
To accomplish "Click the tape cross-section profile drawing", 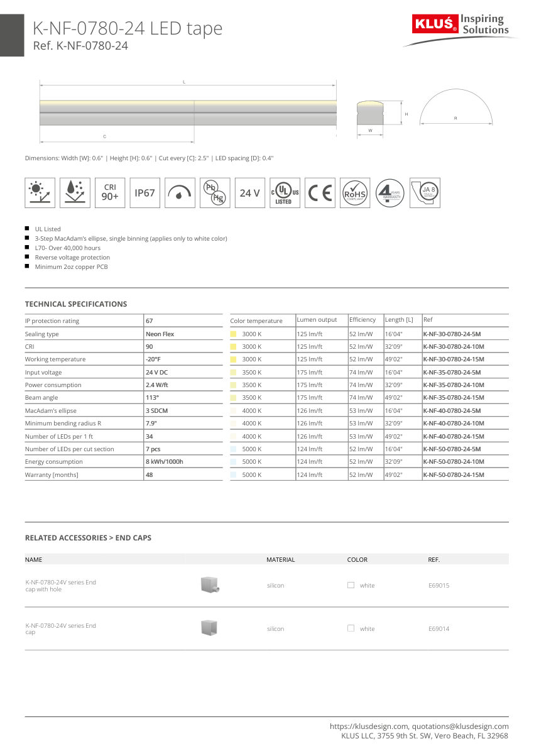I will [x=370, y=113].
